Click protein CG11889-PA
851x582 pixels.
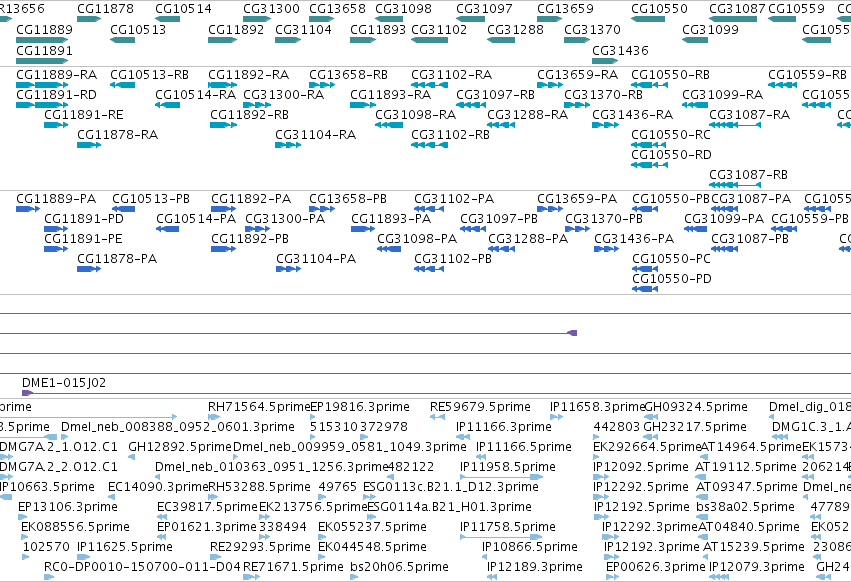[28, 208]
